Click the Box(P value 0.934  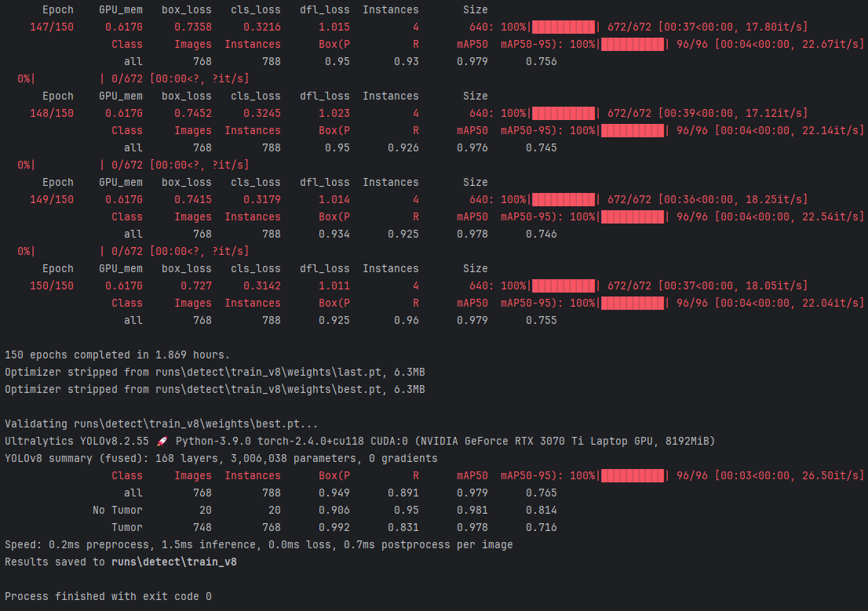click(334, 234)
